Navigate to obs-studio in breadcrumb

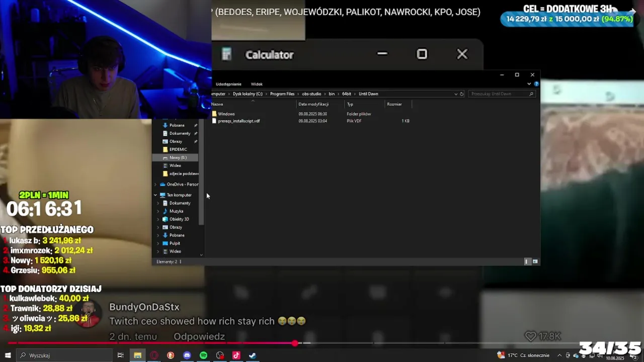(x=312, y=94)
